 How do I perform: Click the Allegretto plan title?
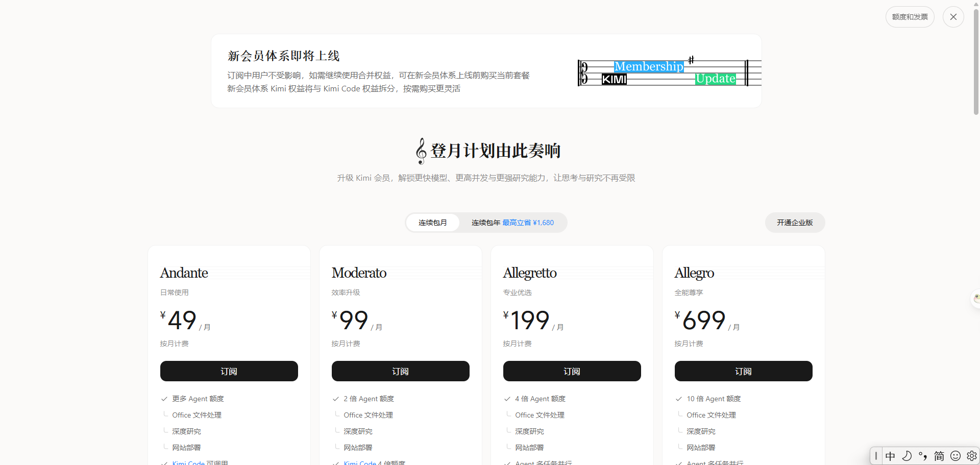tap(530, 273)
